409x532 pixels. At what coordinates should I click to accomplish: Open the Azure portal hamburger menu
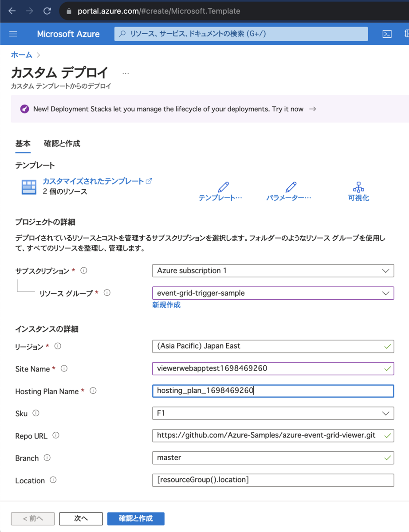(13, 34)
